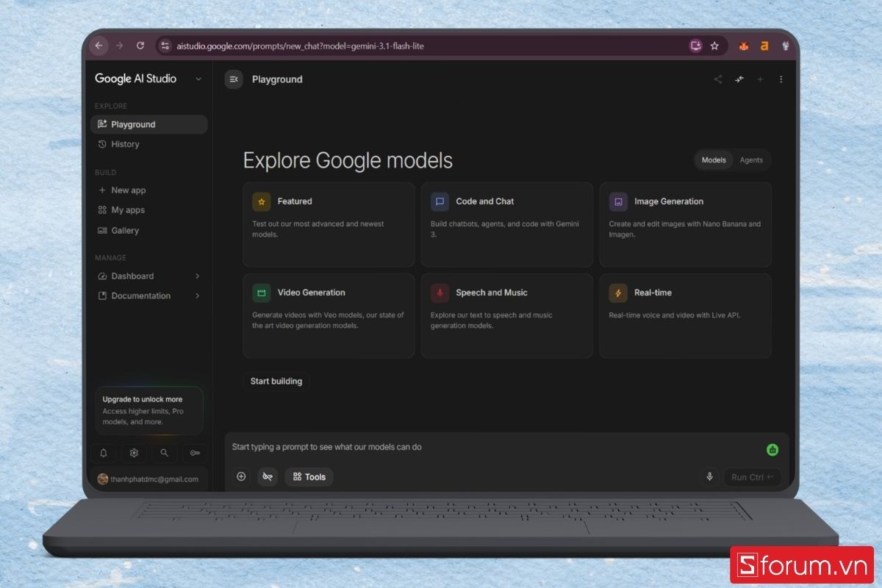Reload the page with the refresh icon
The width and height of the screenshot is (882, 588).
coord(140,46)
